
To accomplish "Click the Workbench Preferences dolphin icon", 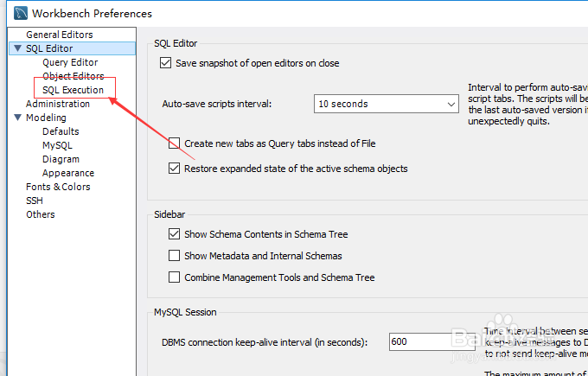I will point(21,13).
